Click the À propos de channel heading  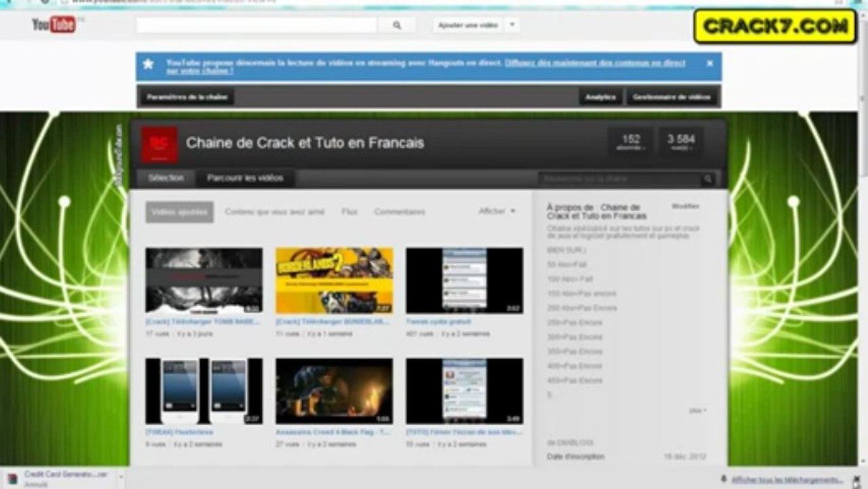pos(597,211)
